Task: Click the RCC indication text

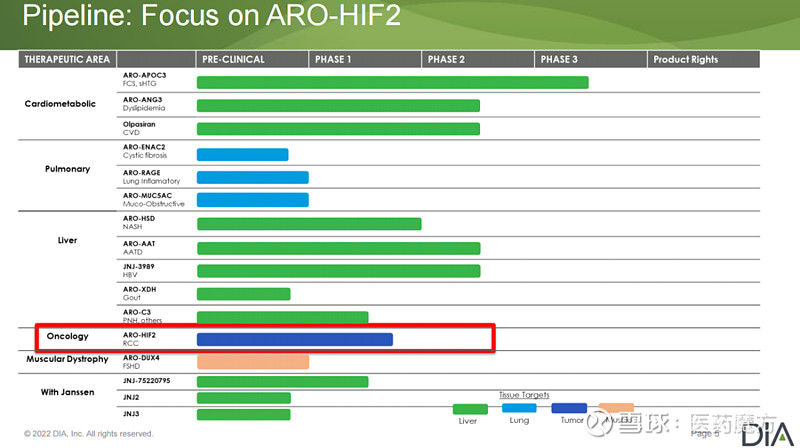Action: point(131,343)
